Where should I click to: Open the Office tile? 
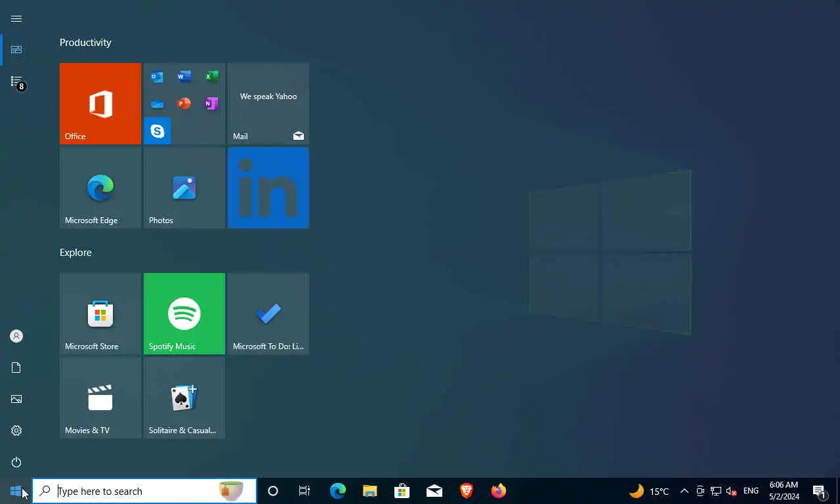(100, 104)
